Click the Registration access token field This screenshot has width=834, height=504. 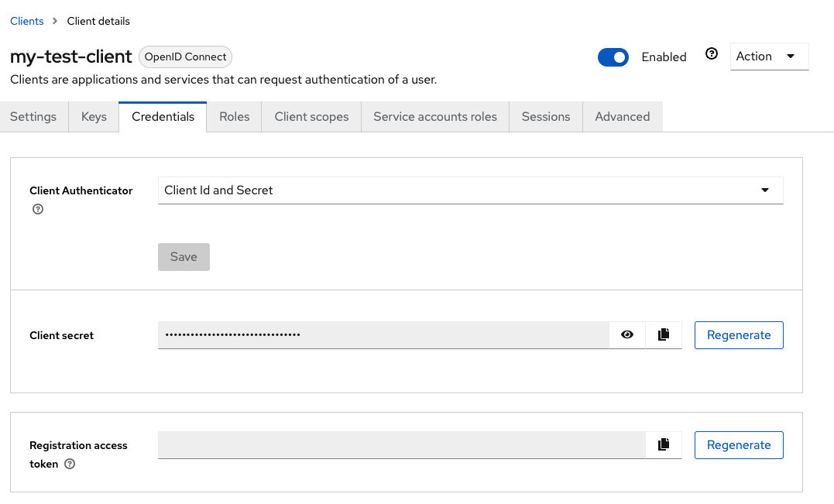coord(402,445)
